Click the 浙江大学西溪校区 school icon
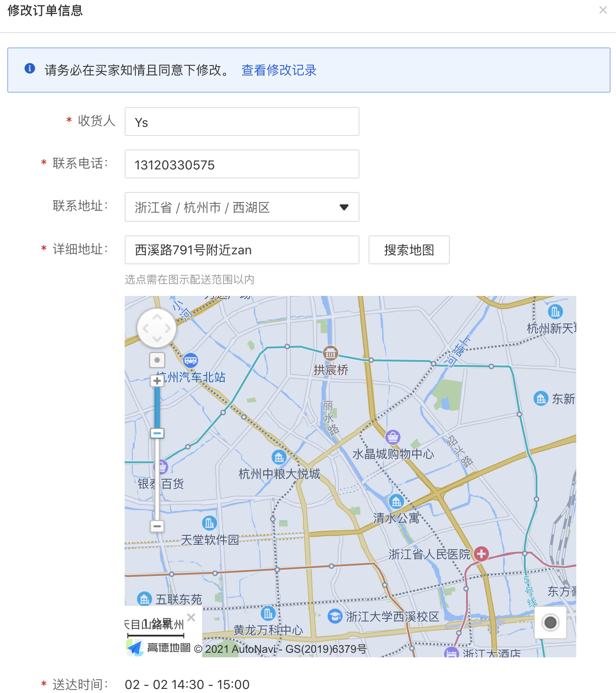The width and height of the screenshot is (616, 693). coord(335,616)
